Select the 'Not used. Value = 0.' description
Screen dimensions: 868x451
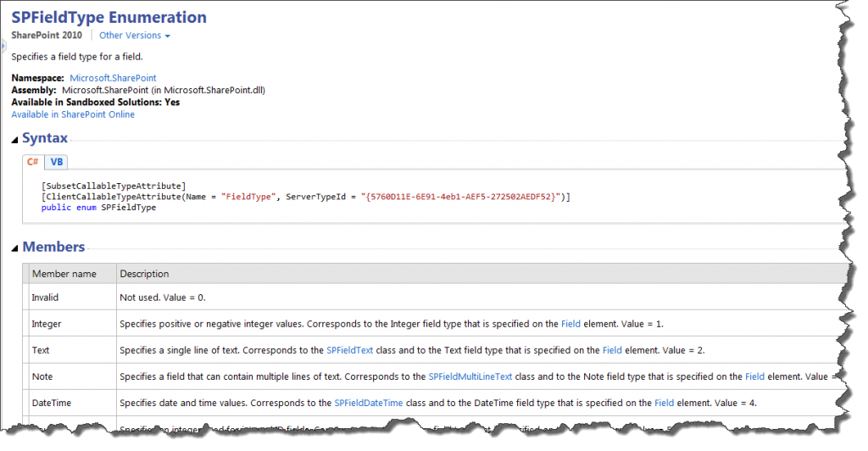pos(163,298)
